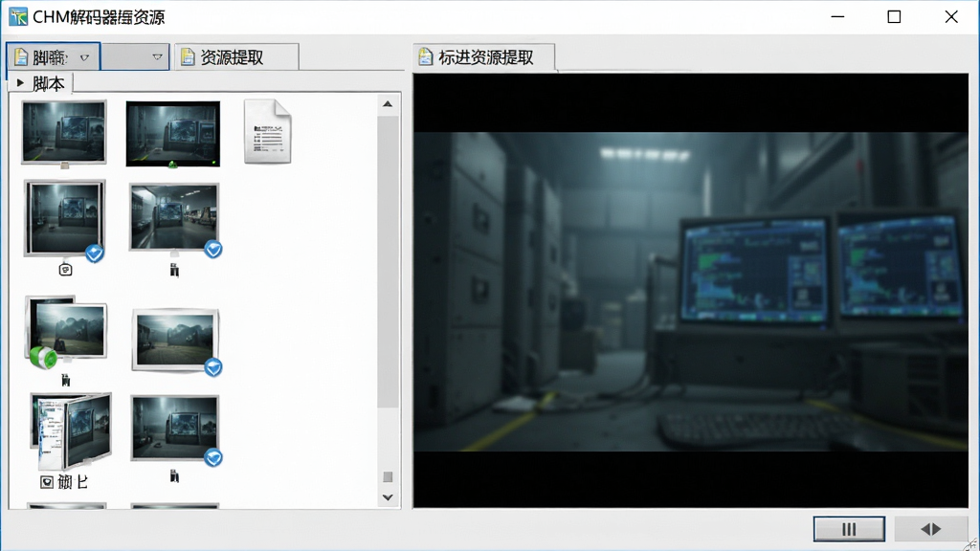This screenshot has width=980, height=551.
Task: Click the green round badge on third-row thumbnail
Action: 43,358
